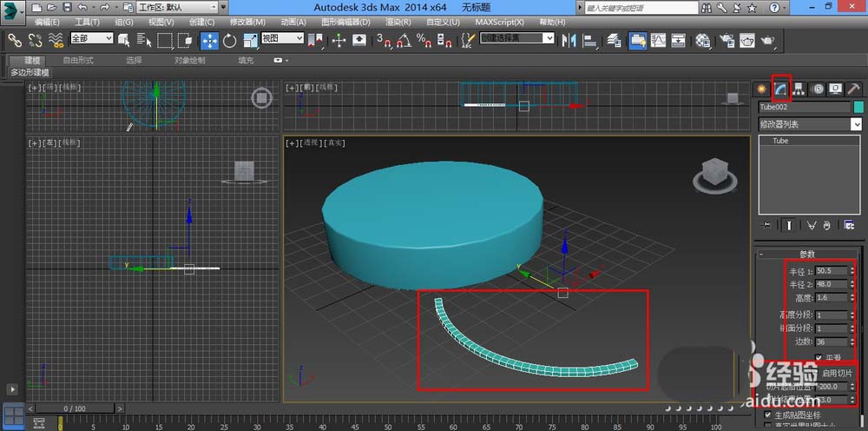The image size is (868, 431).
Task: Switch to the 对象绘制 ribbon tab
Action: [190, 60]
